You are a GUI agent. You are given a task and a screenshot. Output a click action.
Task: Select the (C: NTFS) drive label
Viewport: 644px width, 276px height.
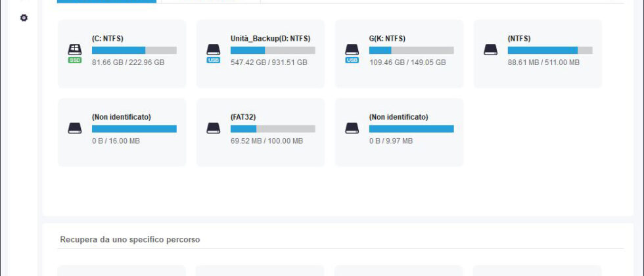coord(108,38)
